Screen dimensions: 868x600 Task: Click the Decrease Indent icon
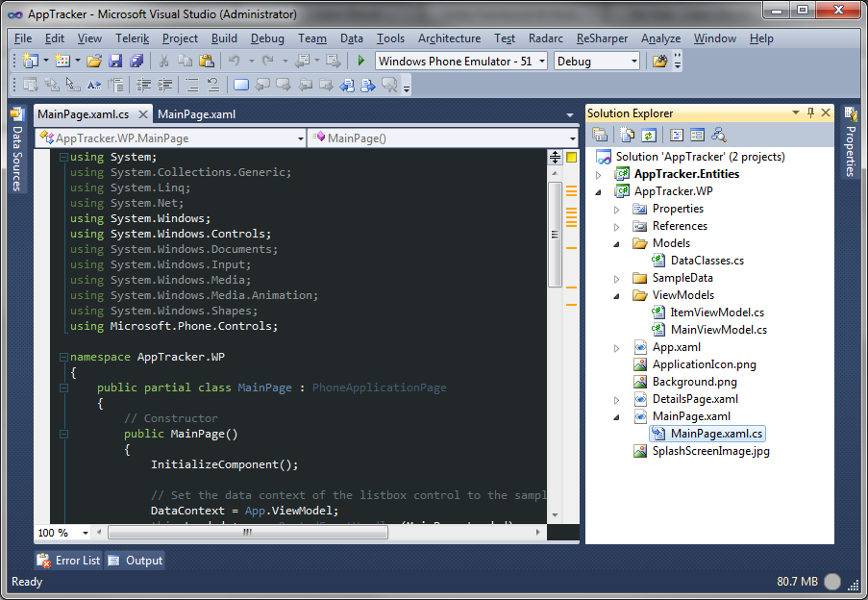[143, 85]
